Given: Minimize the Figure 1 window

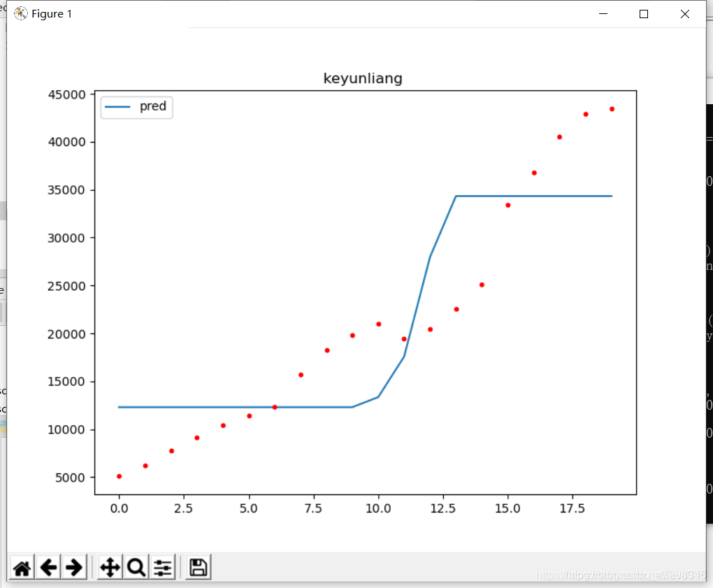Looking at the screenshot, I should (603, 14).
